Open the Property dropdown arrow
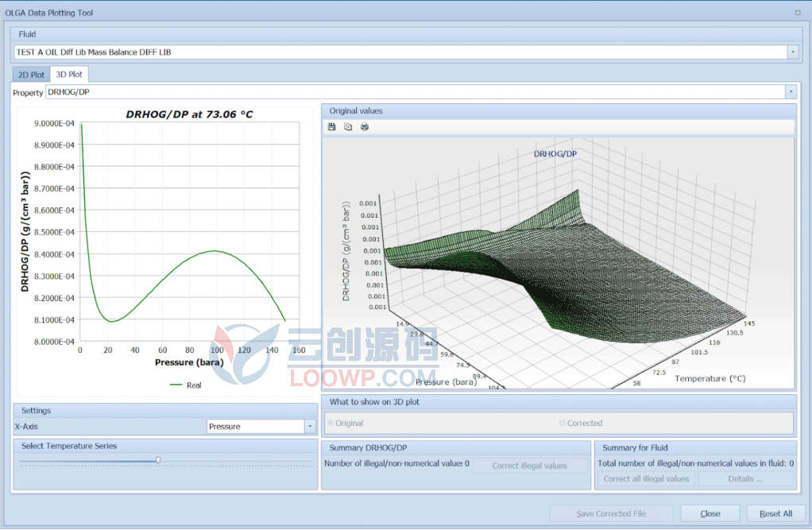Screen dimensions: 812x530 pyautogui.click(x=791, y=91)
